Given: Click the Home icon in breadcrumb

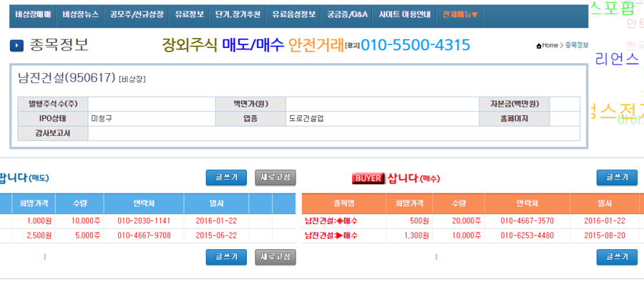Looking at the screenshot, I should coord(538,46).
